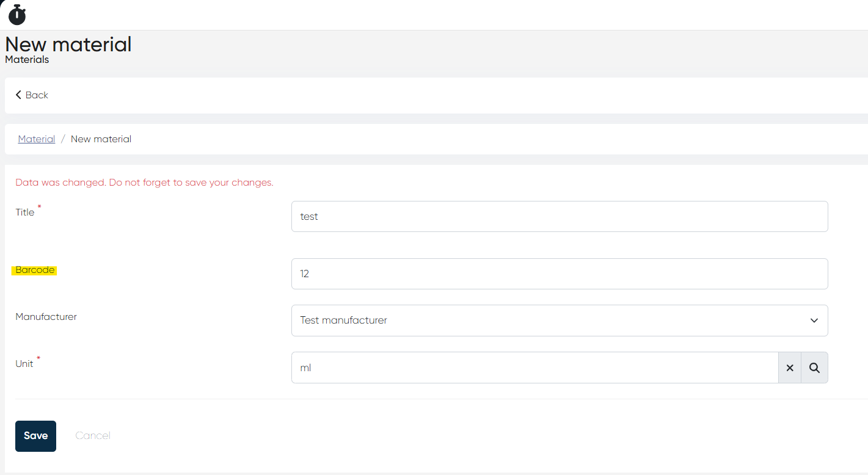Viewport: 868px width, 475px height.
Task: Click the left chevron beside Back
Action: 18,95
